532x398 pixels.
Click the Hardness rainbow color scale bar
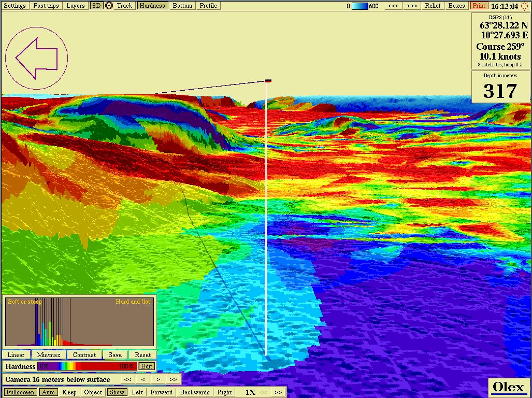pyautogui.click(x=87, y=366)
